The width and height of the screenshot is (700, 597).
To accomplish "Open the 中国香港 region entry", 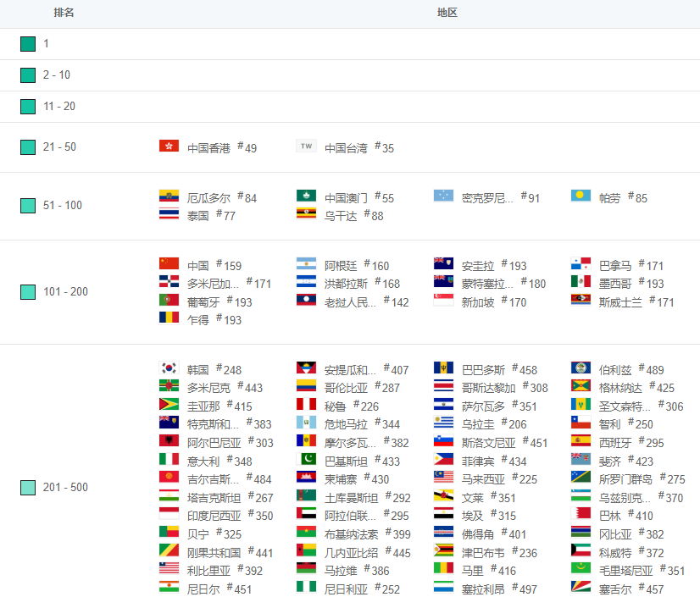I will coord(208,147).
